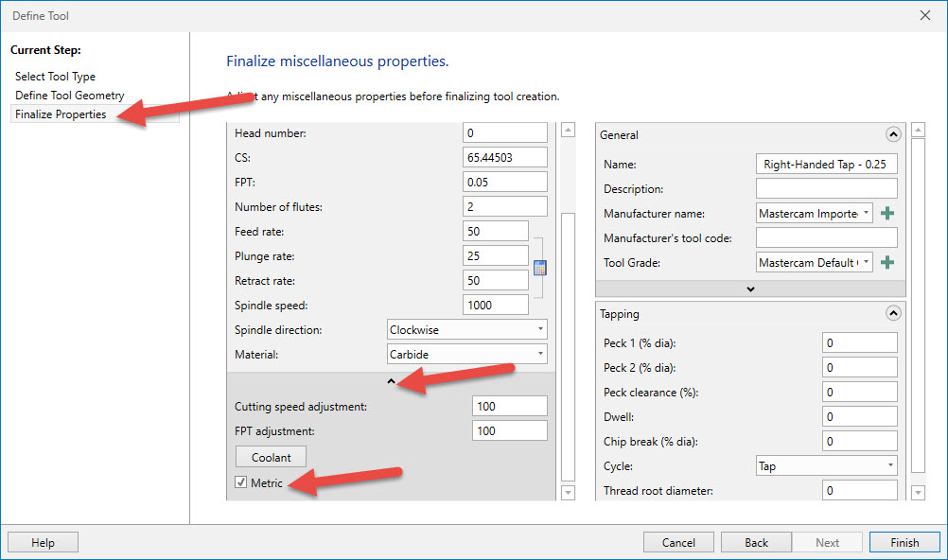Open Spindle direction dropdown
This screenshot has height=560, width=948.
tap(466, 329)
